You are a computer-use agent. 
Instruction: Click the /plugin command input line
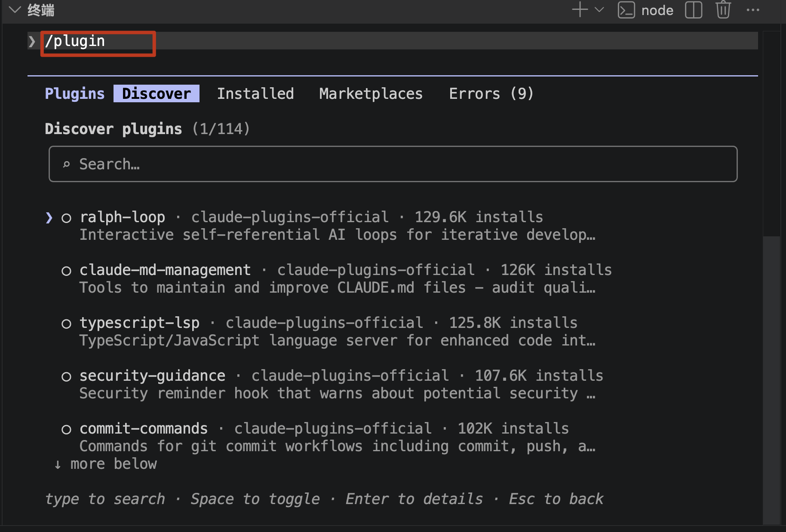[x=393, y=41]
